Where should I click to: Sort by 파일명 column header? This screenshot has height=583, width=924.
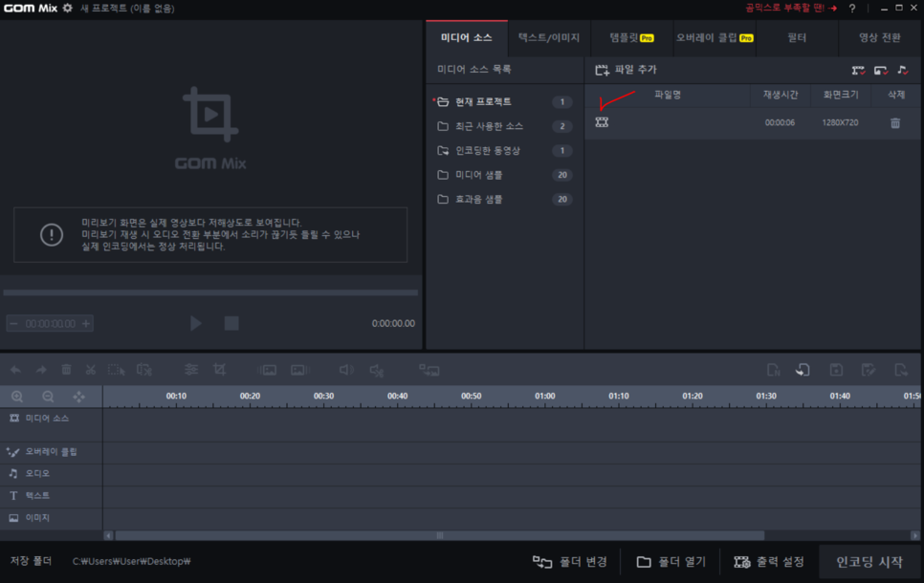(x=668, y=95)
